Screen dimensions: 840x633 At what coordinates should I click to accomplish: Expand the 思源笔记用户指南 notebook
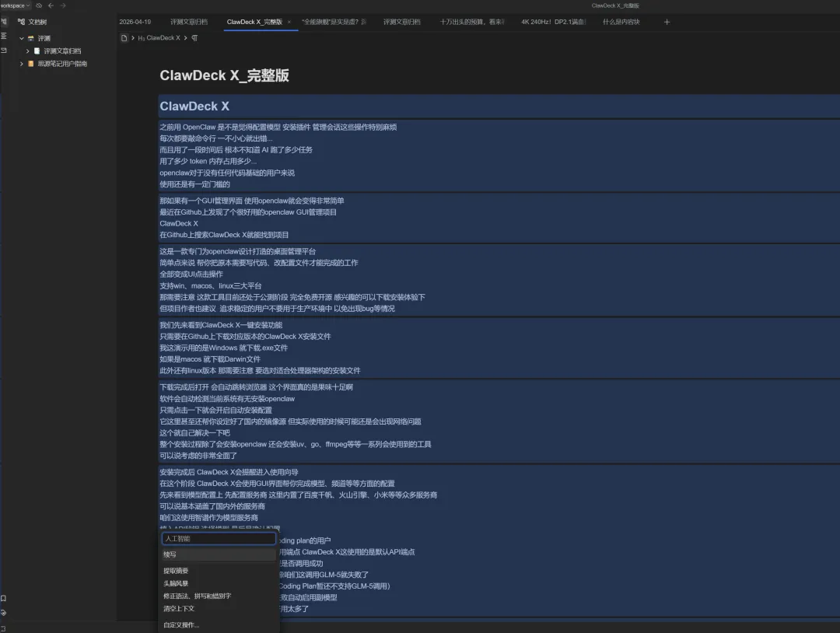pyautogui.click(x=22, y=64)
